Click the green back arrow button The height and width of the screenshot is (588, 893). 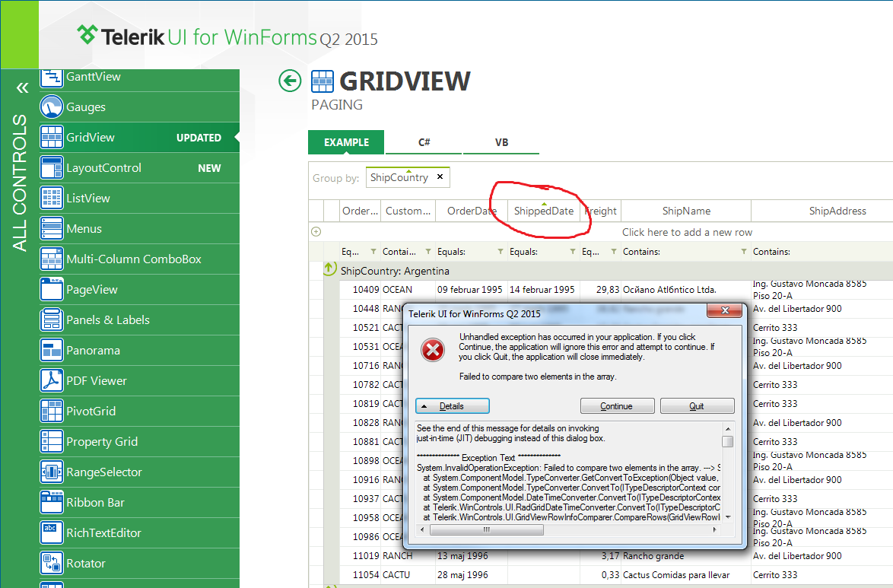(290, 81)
